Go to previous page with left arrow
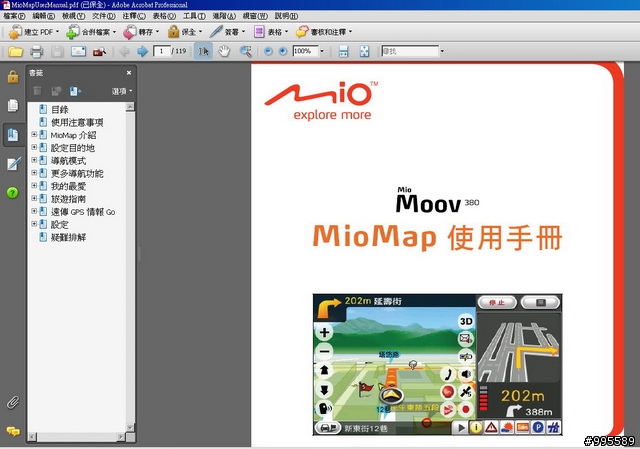The height and width of the screenshot is (449, 640). 124,51
